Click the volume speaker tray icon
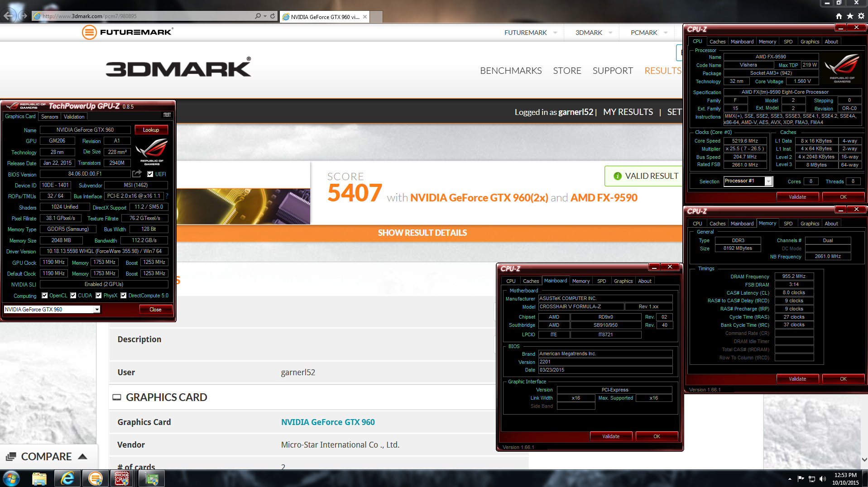Screen dimensions: 868x487 tap(823, 479)
